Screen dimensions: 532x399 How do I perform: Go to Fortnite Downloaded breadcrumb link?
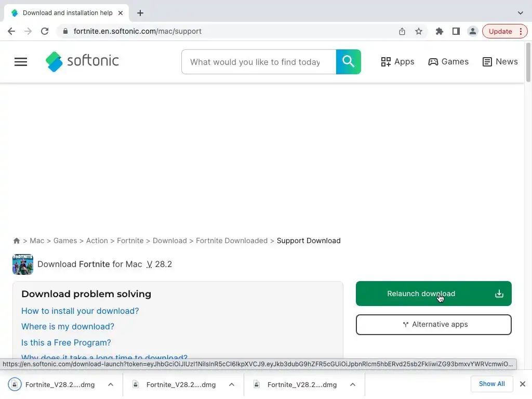pyautogui.click(x=232, y=241)
